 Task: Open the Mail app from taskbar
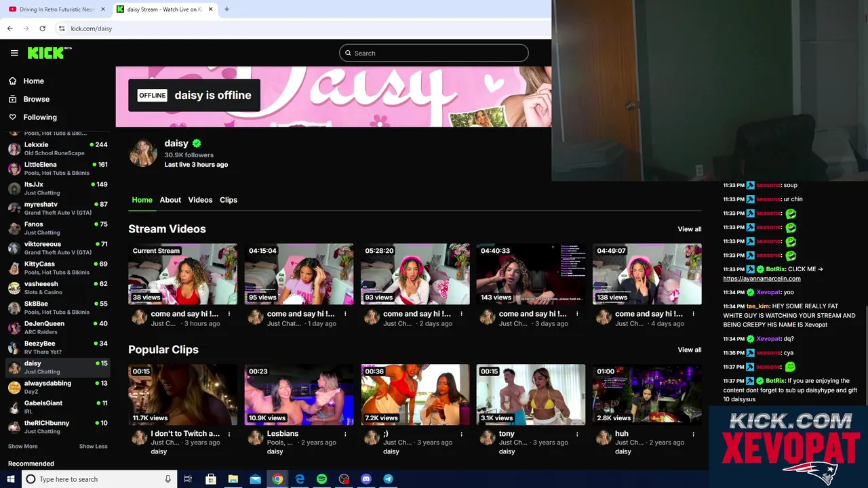click(x=255, y=479)
